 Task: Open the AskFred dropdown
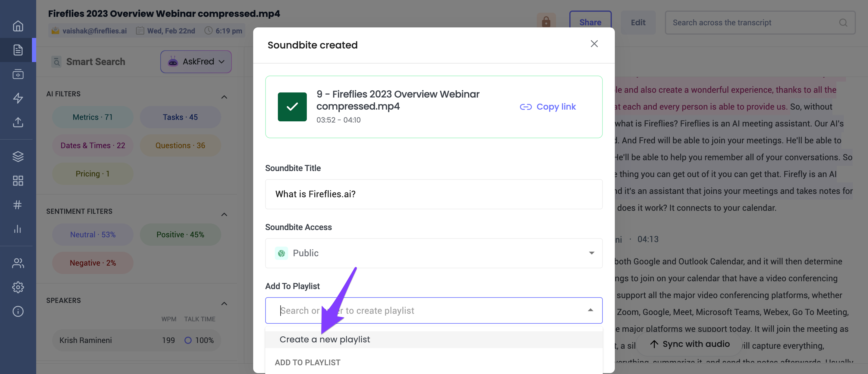pyautogui.click(x=196, y=62)
